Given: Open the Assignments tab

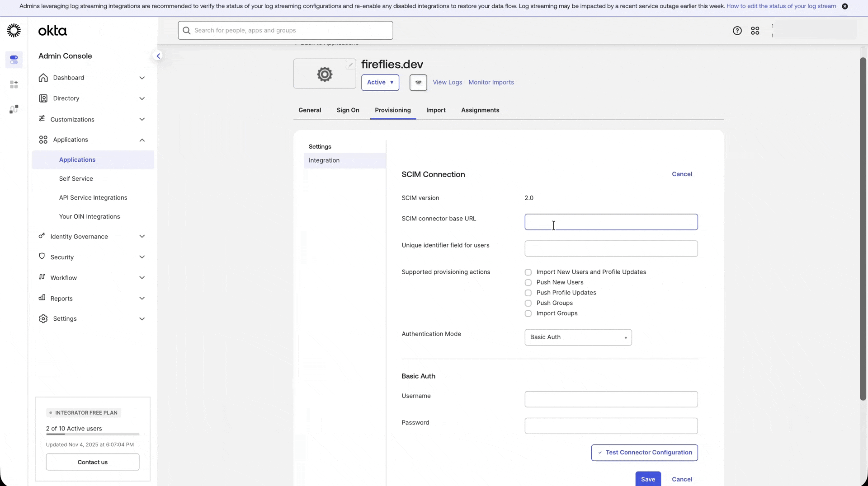Looking at the screenshot, I should pyautogui.click(x=480, y=110).
